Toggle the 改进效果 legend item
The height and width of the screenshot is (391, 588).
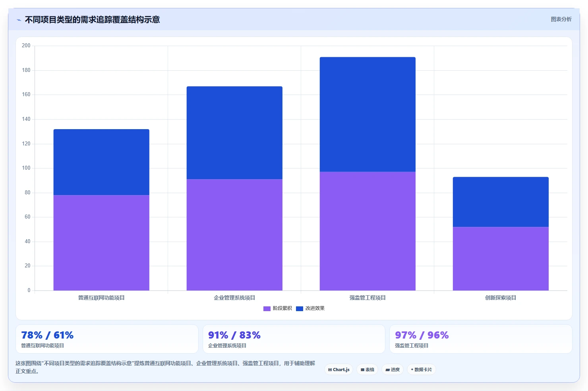310,308
